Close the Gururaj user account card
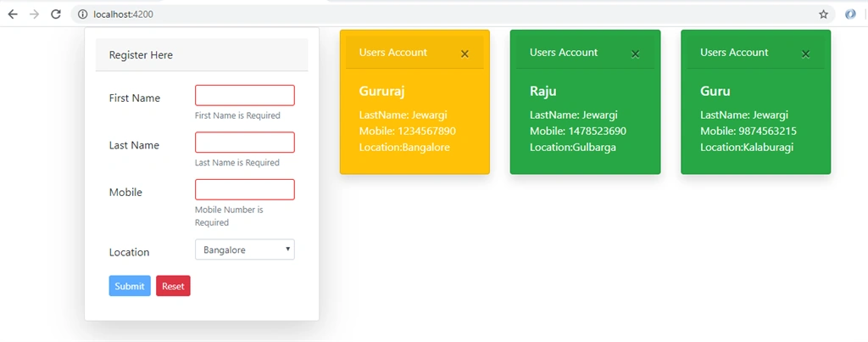Viewport: 868px width, 342px height. pos(465,53)
